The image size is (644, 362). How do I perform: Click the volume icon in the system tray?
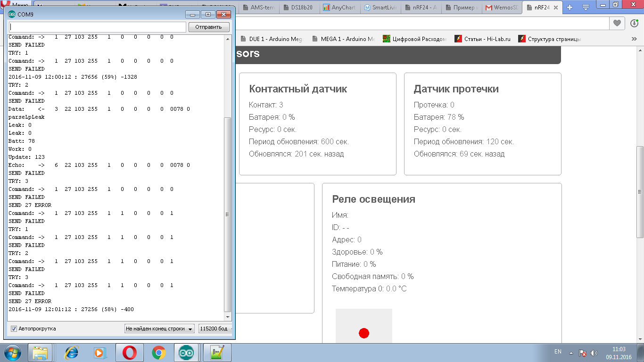click(x=594, y=352)
